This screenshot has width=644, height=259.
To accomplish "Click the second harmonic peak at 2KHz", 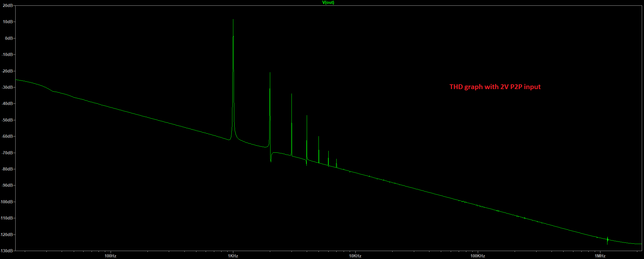I will tap(270, 73).
